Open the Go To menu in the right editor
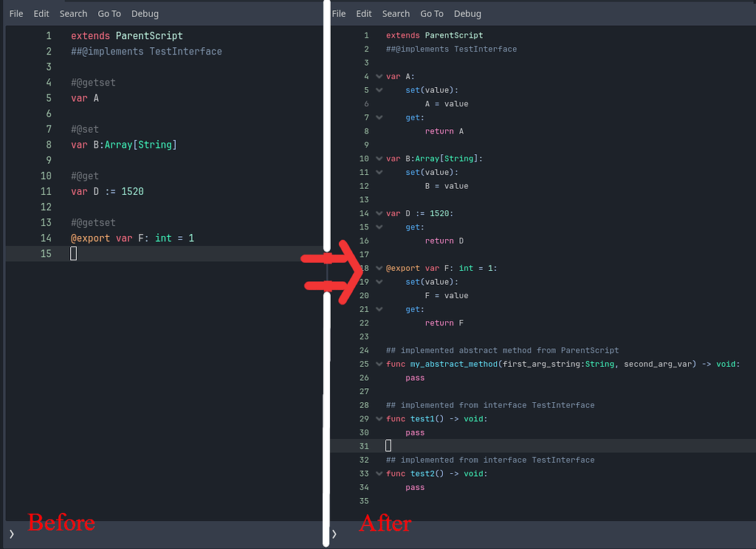 (x=431, y=13)
